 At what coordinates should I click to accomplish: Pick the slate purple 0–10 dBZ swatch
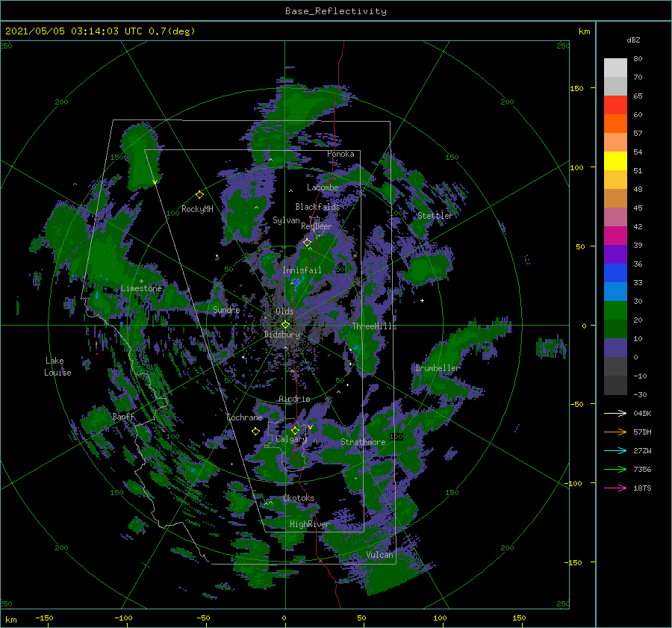615,348
